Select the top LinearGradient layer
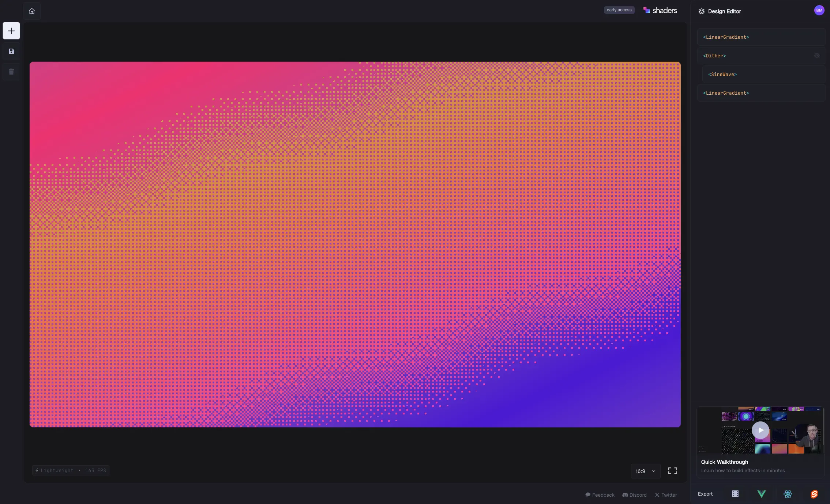Screen dimensions: 830x504 pyautogui.click(x=725, y=37)
